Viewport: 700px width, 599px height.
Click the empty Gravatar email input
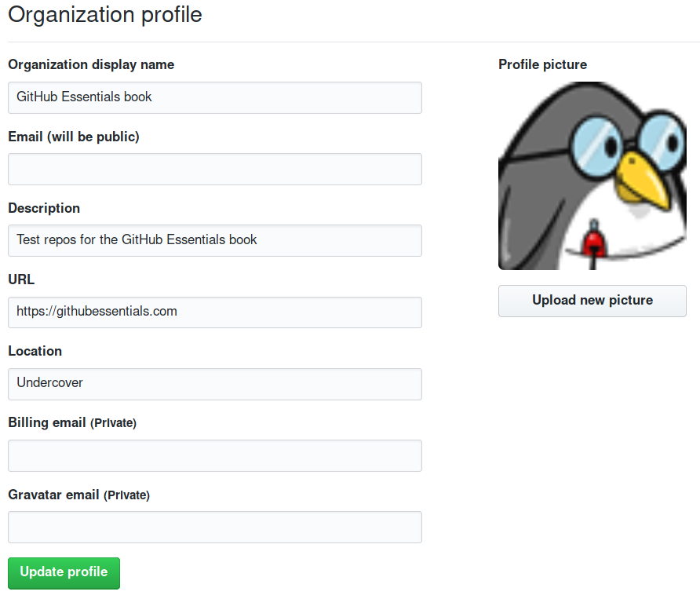tap(215, 527)
